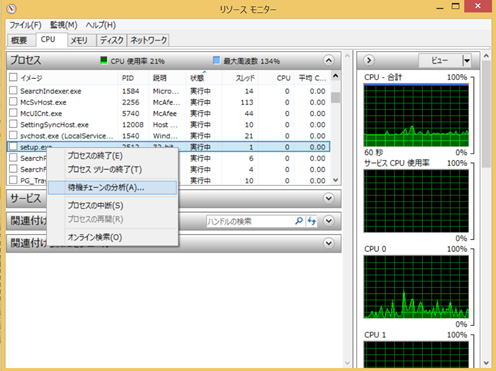The width and height of the screenshot is (496, 371).
Task: Expand the associated modules section chevron
Action: click(328, 243)
